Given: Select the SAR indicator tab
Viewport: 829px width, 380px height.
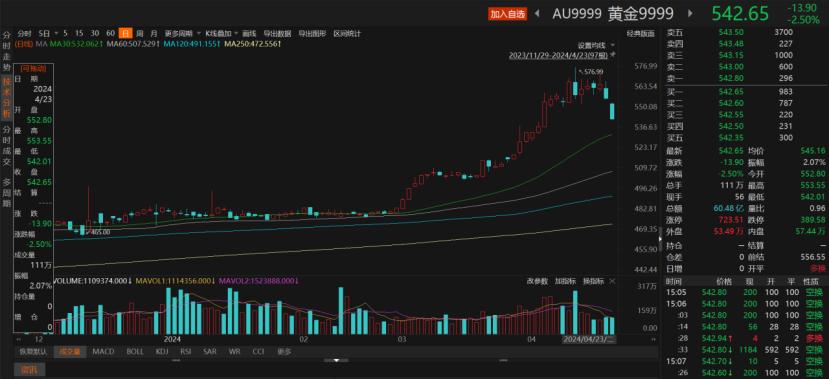Looking at the screenshot, I should pos(210,351).
